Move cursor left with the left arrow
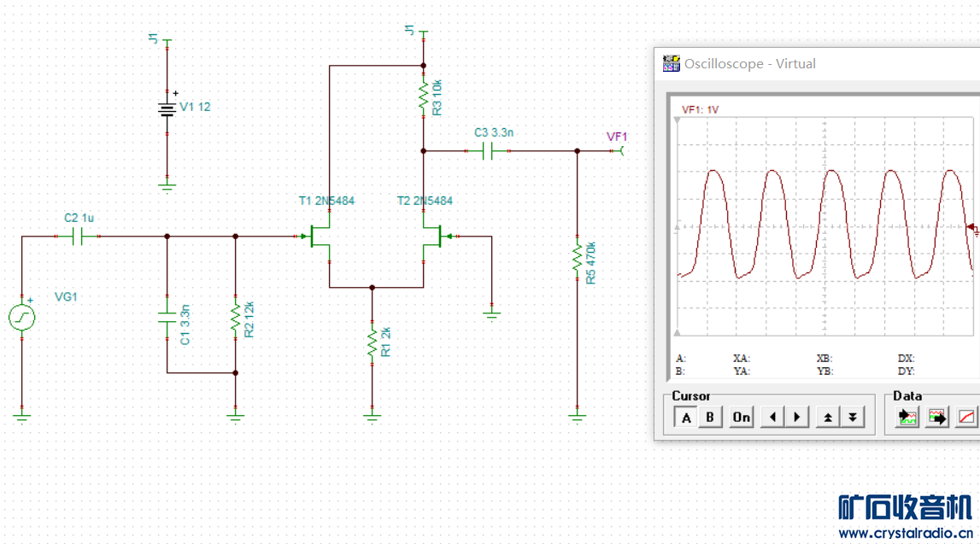 click(773, 418)
